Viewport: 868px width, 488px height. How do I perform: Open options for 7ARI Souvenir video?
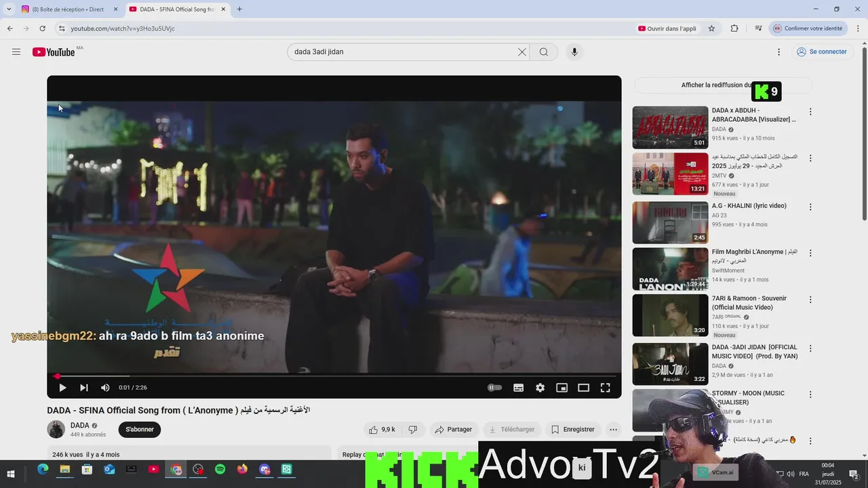pyautogui.click(x=810, y=300)
